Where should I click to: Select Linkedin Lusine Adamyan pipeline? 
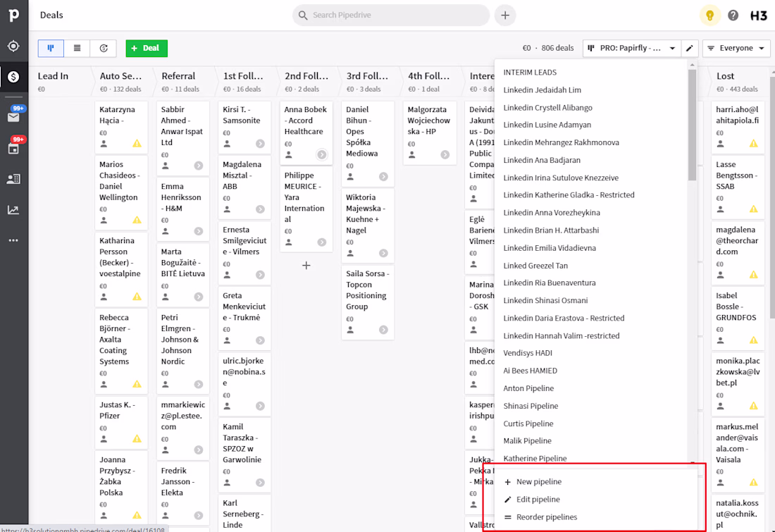click(547, 125)
